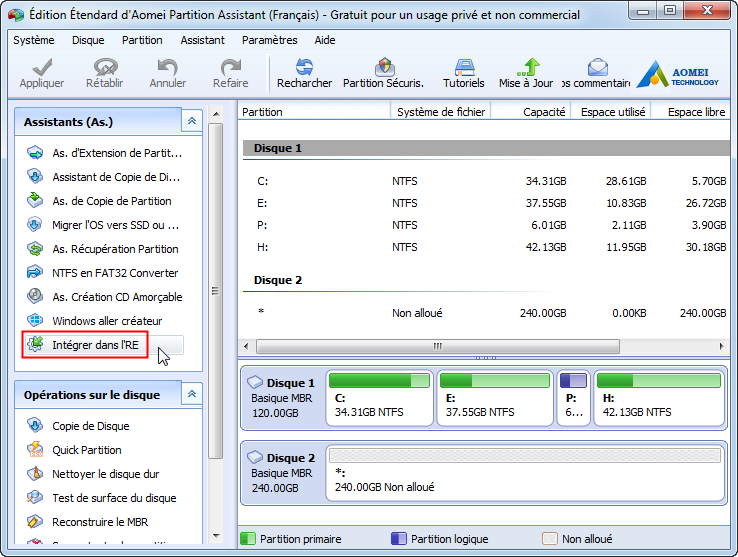This screenshot has height=557, width=738.
Task: Open the Paramètres menu
Action: tap(270, 40)
